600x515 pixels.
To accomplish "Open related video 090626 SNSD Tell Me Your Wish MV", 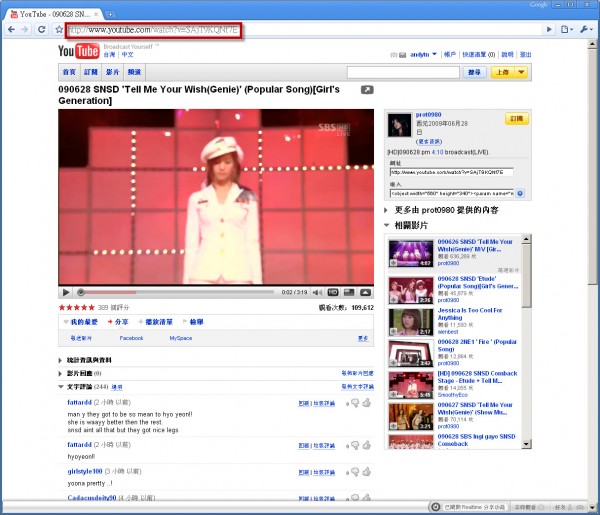I will (475, 245).
